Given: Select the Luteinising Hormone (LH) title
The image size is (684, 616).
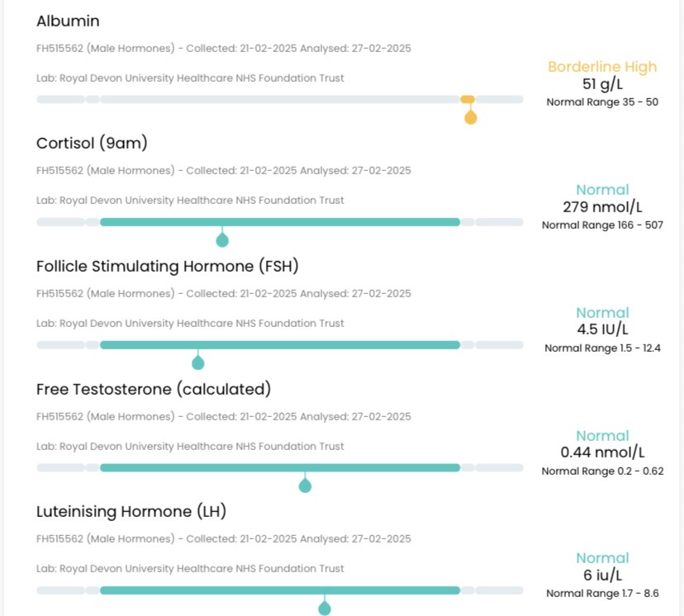Looking at the screenshot, I should point(131,512).
